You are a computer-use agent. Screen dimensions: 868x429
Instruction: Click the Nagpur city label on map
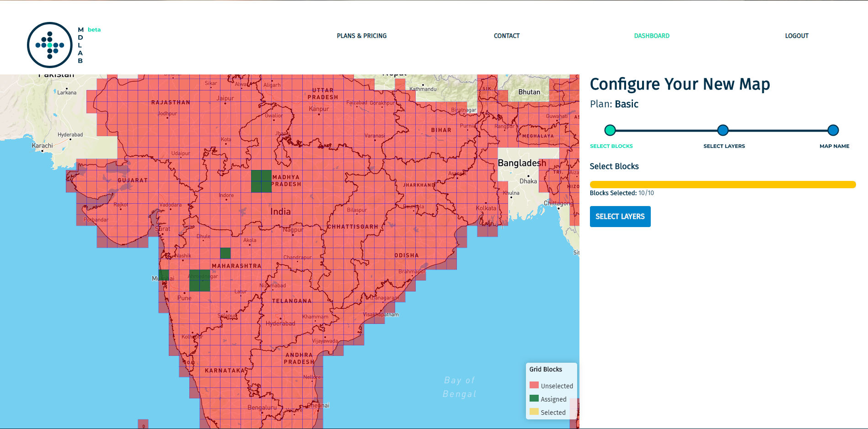tap(293, 230)
